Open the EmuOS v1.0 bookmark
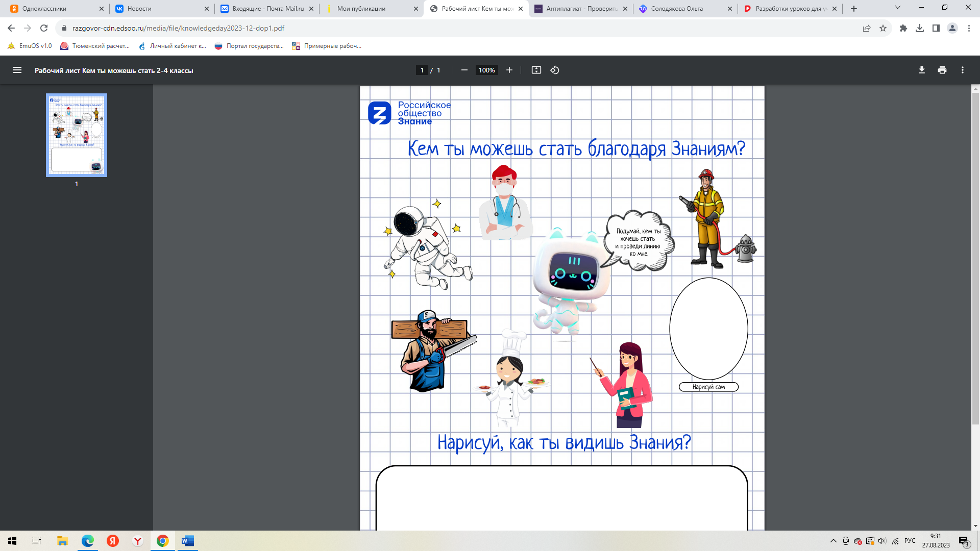This screenshot has width=980, height=551. click(x=30, y=46)
